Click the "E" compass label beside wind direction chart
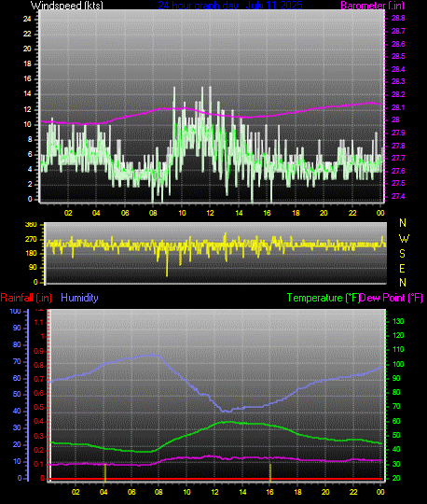The height and width of the screenshot is (504, 427). coord(402,269)
